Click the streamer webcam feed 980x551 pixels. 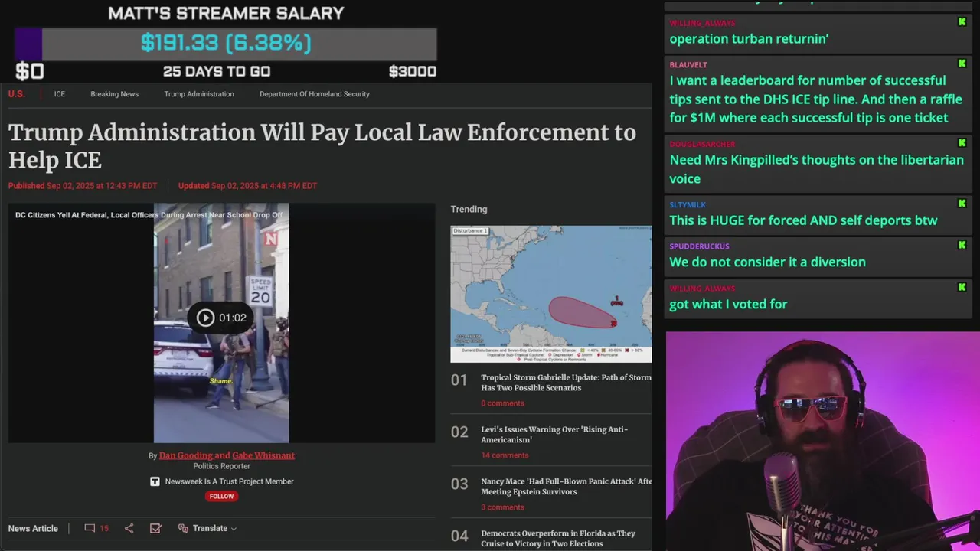coord(822,441)
